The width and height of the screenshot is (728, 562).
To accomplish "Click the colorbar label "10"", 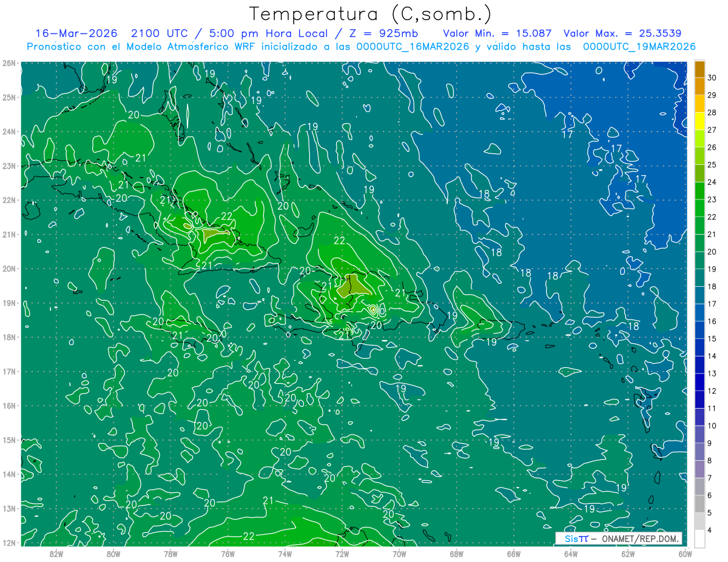I will click(x=712, y=426).
